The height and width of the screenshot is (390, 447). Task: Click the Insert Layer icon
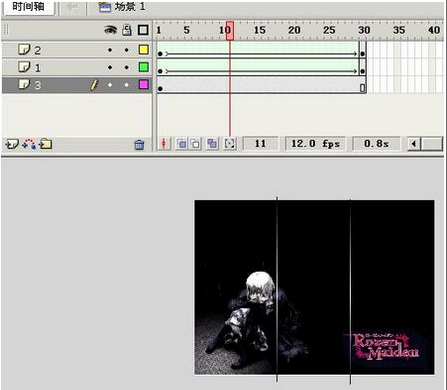pos(11,144)
